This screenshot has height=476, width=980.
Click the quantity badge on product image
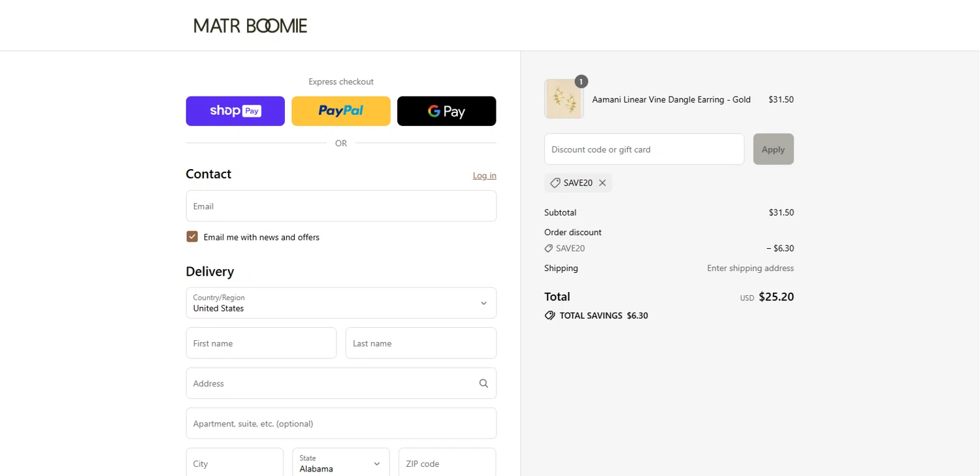pos(581,82)
